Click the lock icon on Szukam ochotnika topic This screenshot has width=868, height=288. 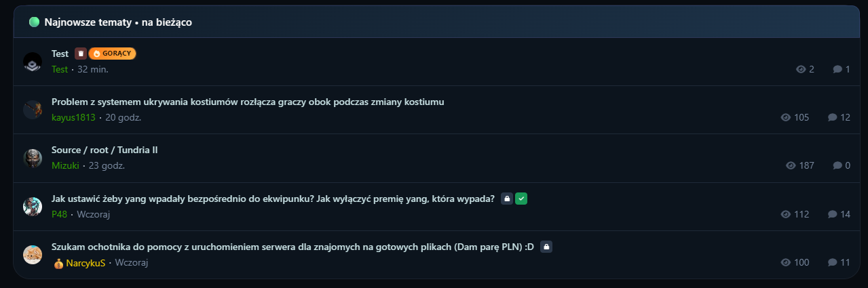[x=546, y=247]
